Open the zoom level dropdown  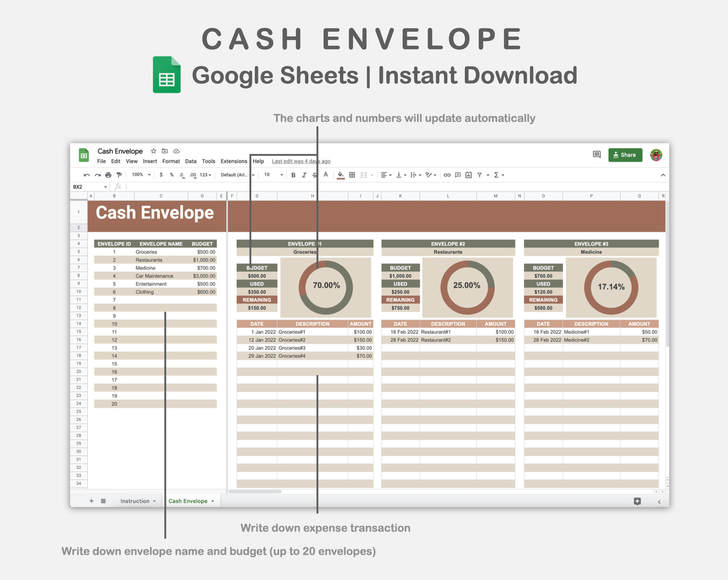coord(140,175)
